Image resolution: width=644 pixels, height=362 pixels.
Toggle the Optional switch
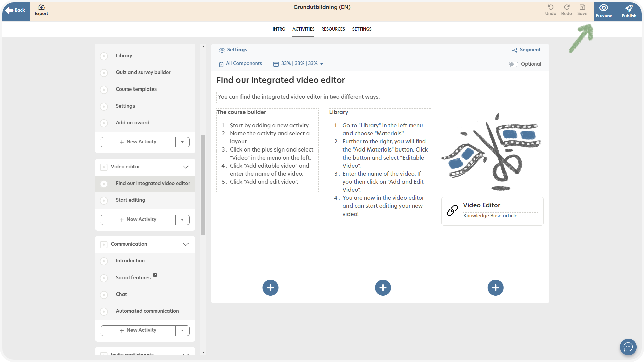pyautogui.click(x=513, y=64)
